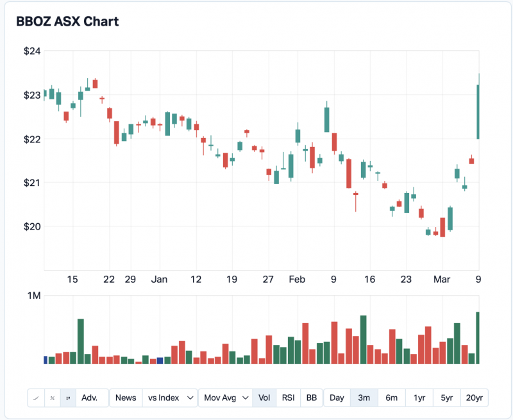
Task: Select the 3m timeframe
Action: click(x=364, y=398)
